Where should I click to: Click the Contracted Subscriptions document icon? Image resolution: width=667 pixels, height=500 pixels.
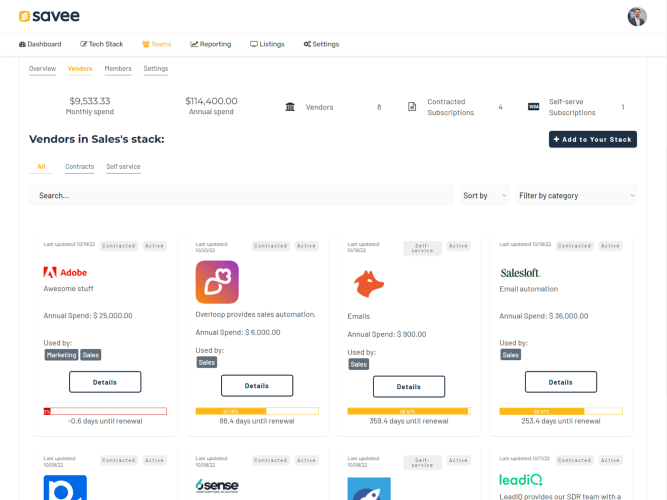point(412,107)
